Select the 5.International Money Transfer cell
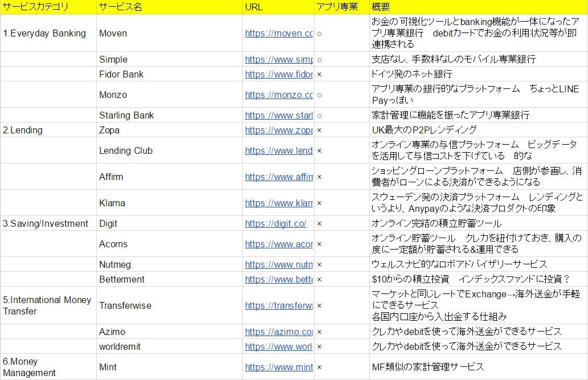 tap(48, 305)
